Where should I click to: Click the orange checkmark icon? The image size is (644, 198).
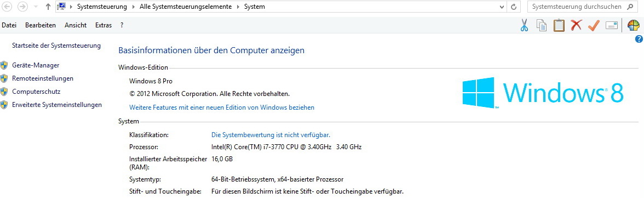[594, 26]
